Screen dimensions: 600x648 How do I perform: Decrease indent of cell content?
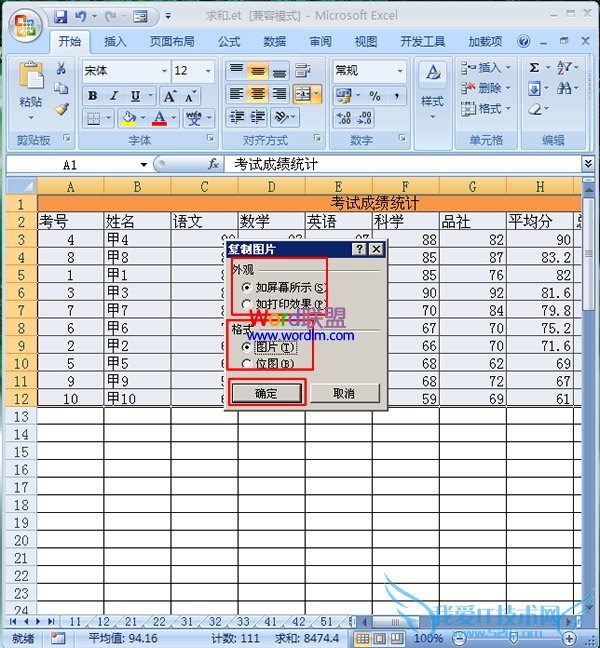236,117
